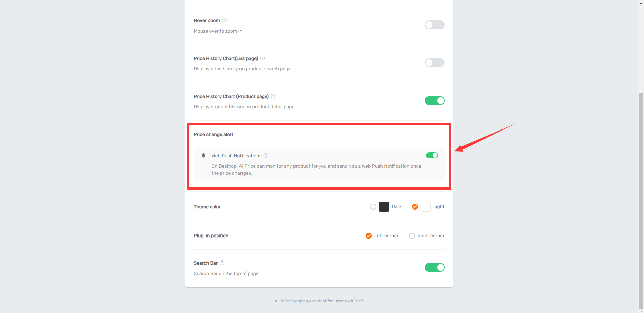The height and width of the screenshot is (313, 644).
Task: Enable the Hover Zoom toggle
Action: pyautogui.click(x=434, y=25)
